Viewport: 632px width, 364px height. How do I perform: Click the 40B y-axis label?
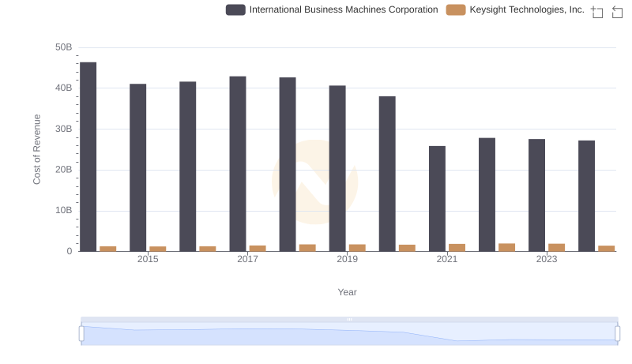(64, 88)
